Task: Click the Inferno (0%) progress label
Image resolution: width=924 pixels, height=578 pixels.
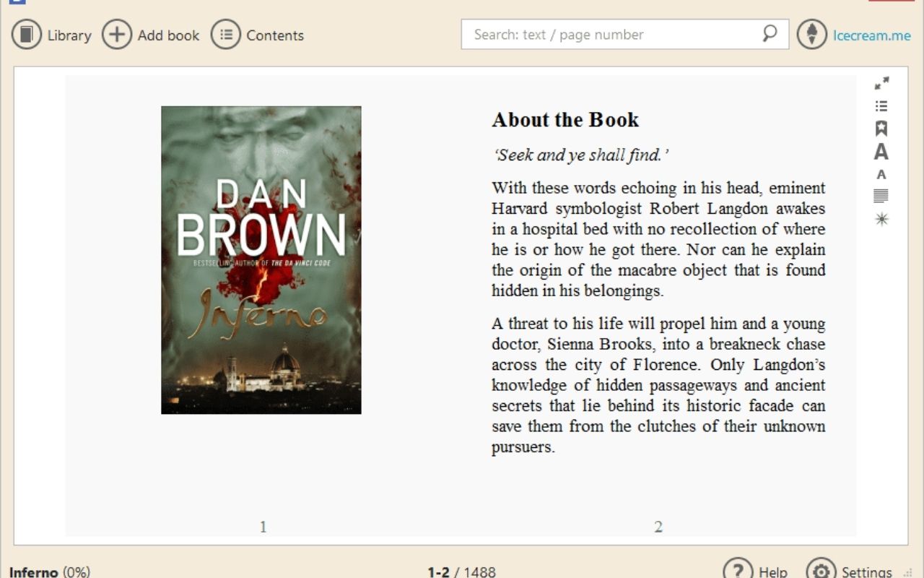Action: coord(50,571)
